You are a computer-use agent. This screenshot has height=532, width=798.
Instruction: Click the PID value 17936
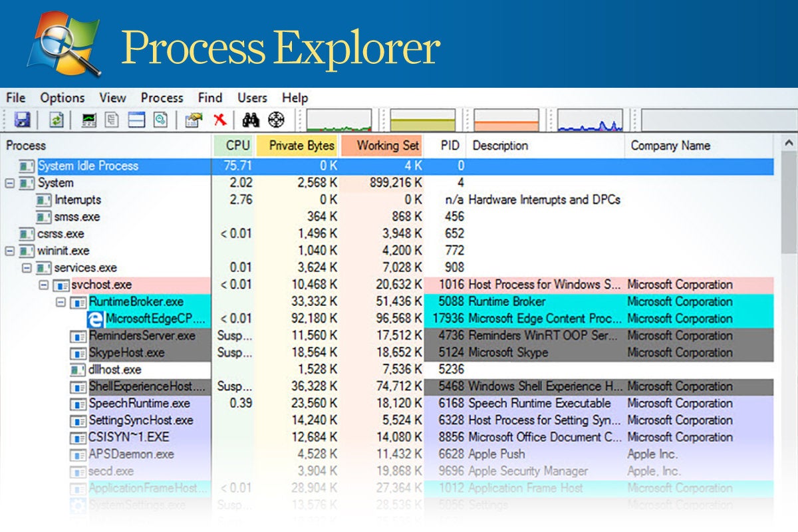coord(449,319)
